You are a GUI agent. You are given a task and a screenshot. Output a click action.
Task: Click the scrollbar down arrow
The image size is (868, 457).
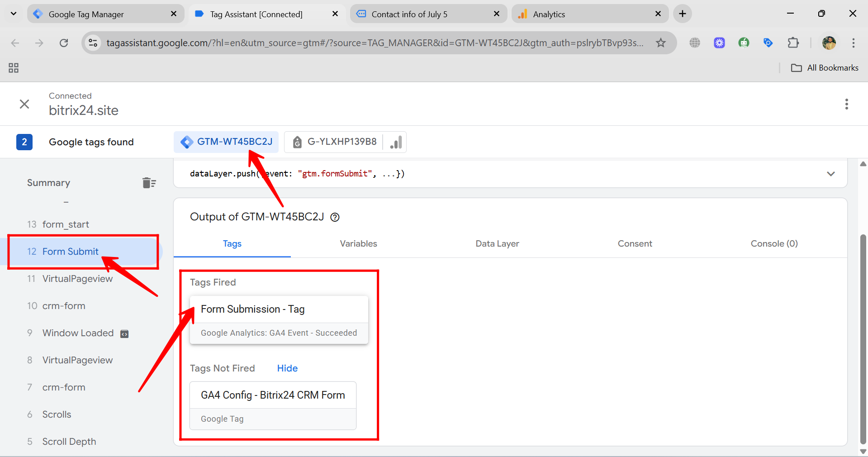(x=863, y=452)
